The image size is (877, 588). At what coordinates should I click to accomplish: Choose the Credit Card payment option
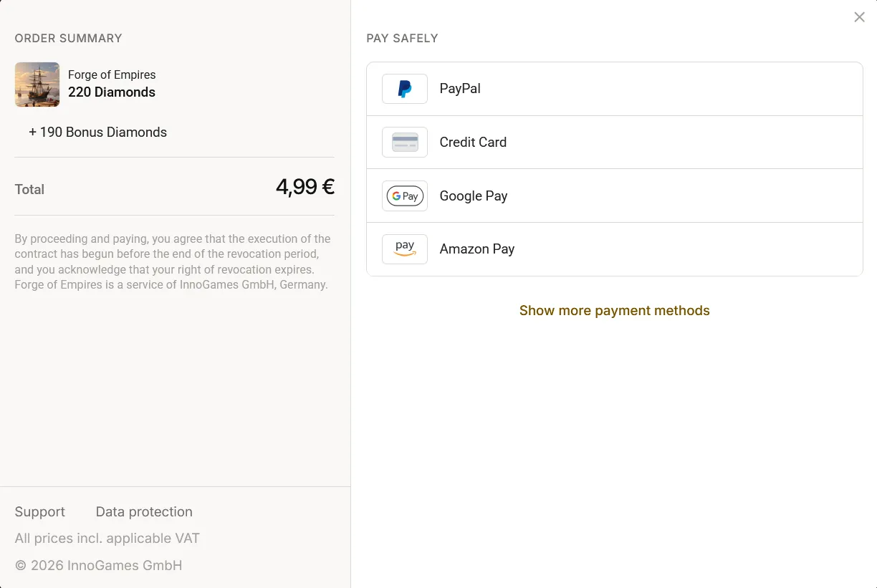[x=615, y=142]
